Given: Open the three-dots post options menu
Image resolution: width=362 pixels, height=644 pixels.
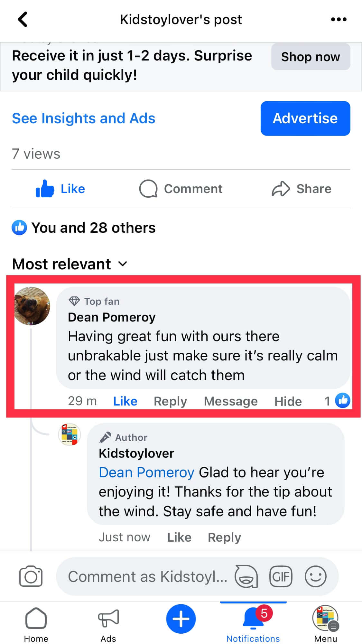Looking at the screenshot, I should click(339, 19).
